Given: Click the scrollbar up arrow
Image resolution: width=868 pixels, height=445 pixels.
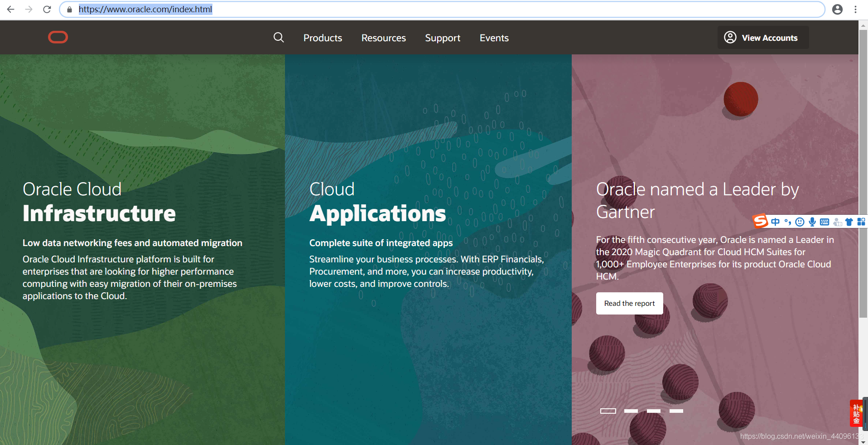Looking at the screenshot, I should click(863, 25).
